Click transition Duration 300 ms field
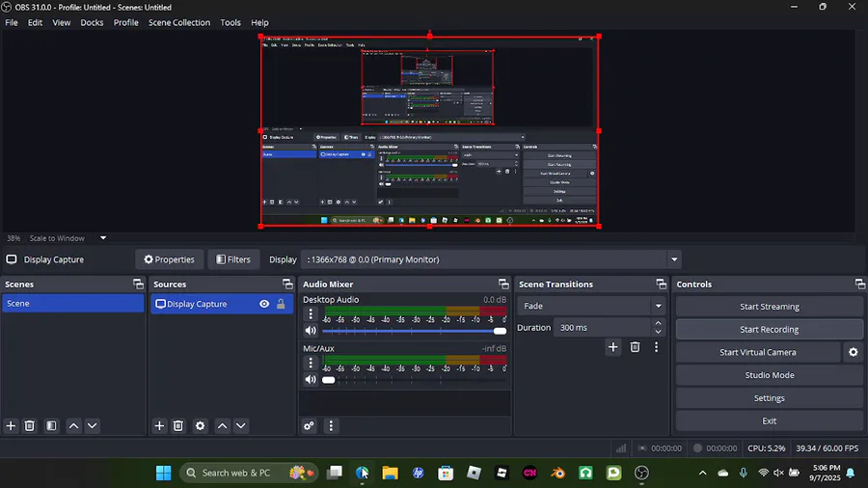This screenshot has width=868, height=488. (x=602, y=328)
